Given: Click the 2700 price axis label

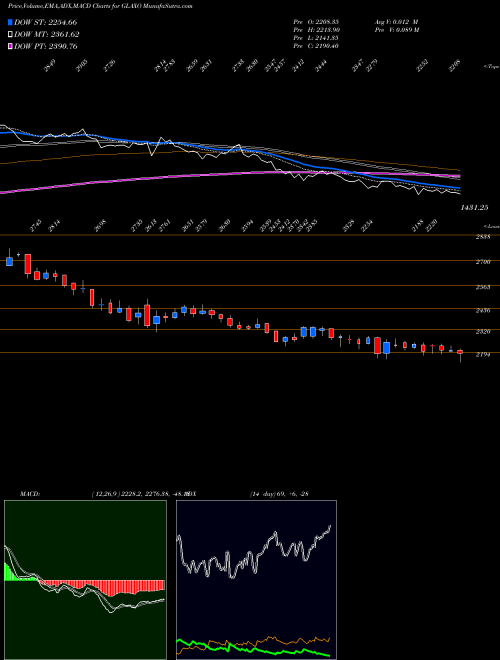Looking at the screenshot, I should [x=482, y=262].
